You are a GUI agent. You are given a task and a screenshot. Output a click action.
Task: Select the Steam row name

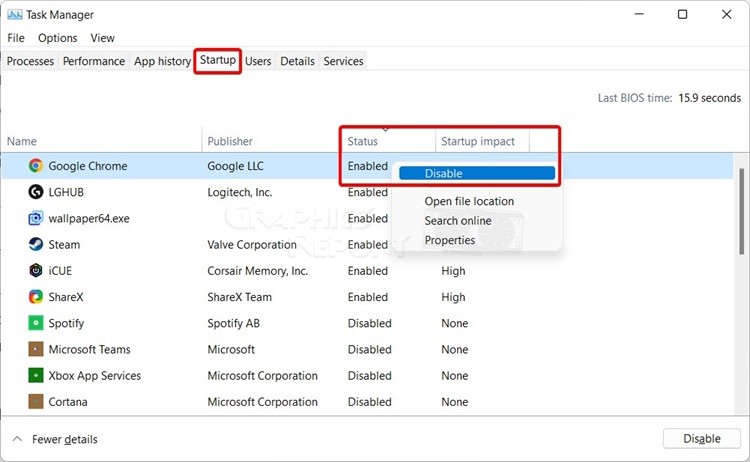coord(64,244)
